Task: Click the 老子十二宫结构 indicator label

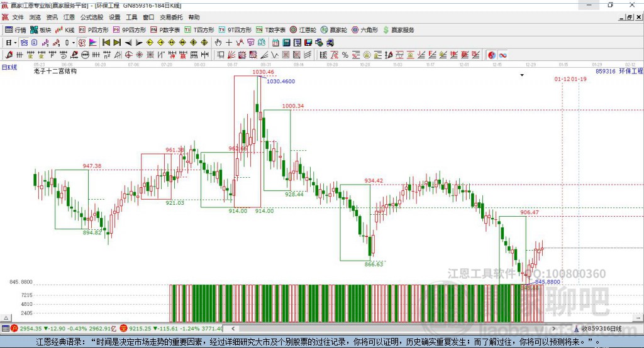Action: [x=55, y=71]
